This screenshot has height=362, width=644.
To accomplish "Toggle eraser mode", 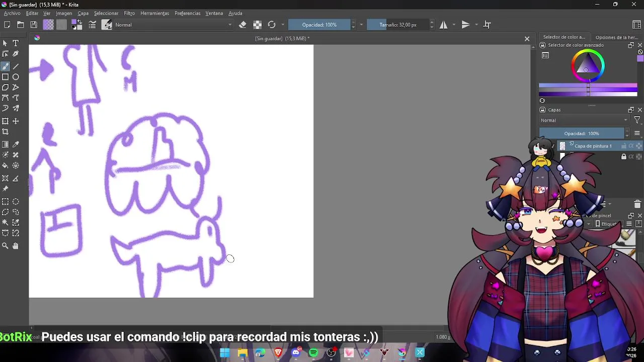I will point(243,25).
